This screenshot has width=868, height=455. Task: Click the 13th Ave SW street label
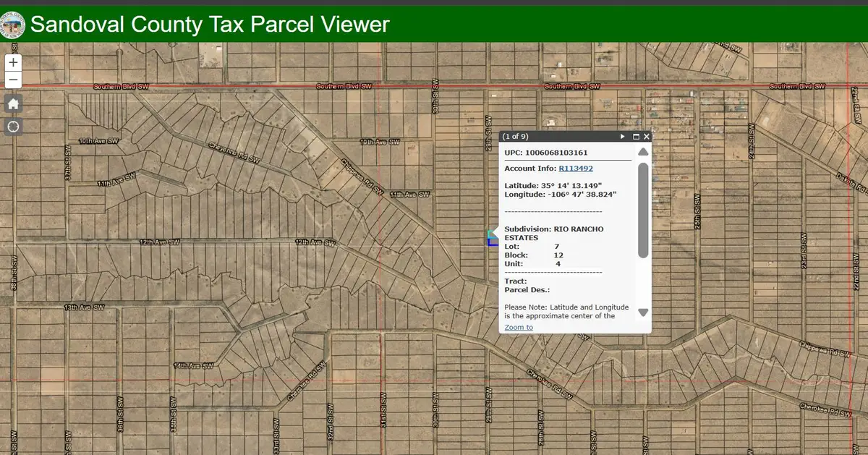coord(84,307)
